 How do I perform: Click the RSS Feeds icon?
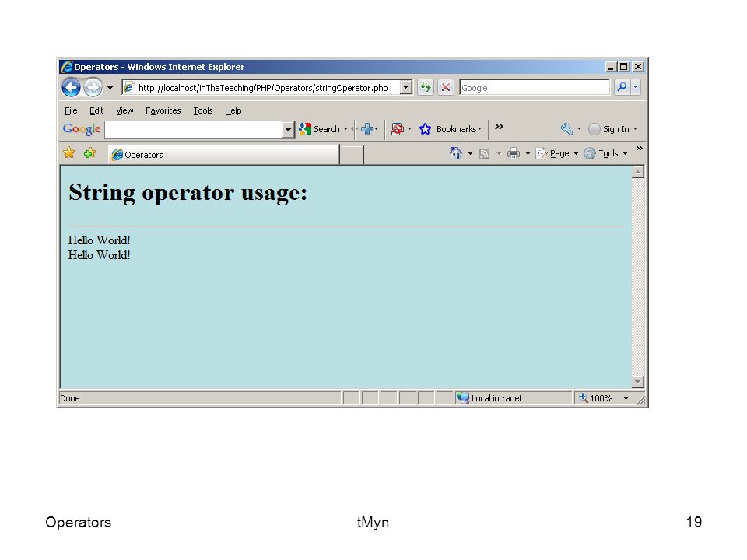tap(484, 153)
